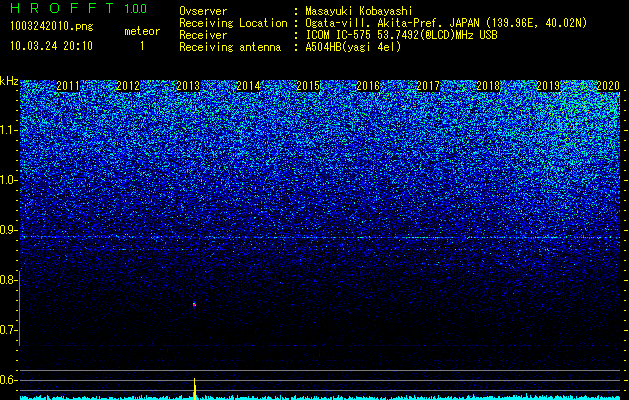This screenshot has height=400, width=629.
Task: Click the timestamp 10.03.24 20:10
Action: pyautogui.click(x=51, y=46)
